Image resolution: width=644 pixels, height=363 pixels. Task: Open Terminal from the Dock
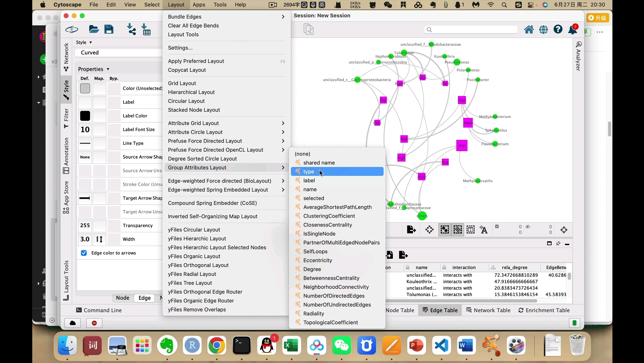pyautogui.click(x=242, y=346)
